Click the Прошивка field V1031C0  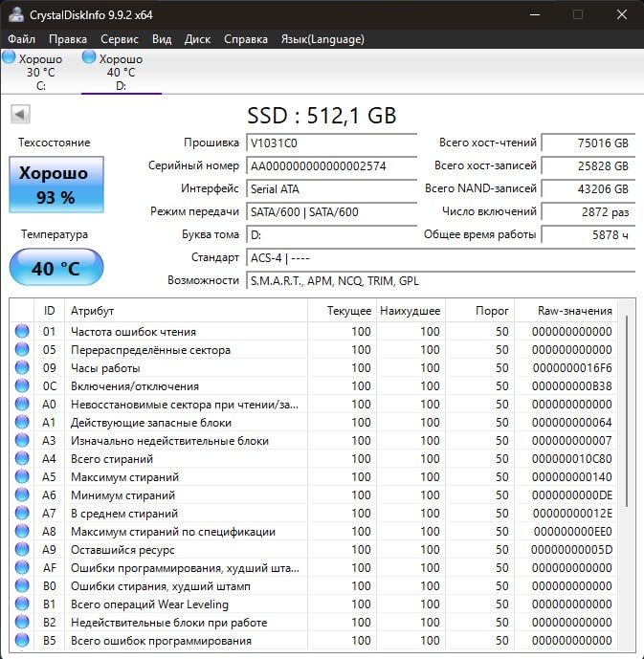coord(331,143)
